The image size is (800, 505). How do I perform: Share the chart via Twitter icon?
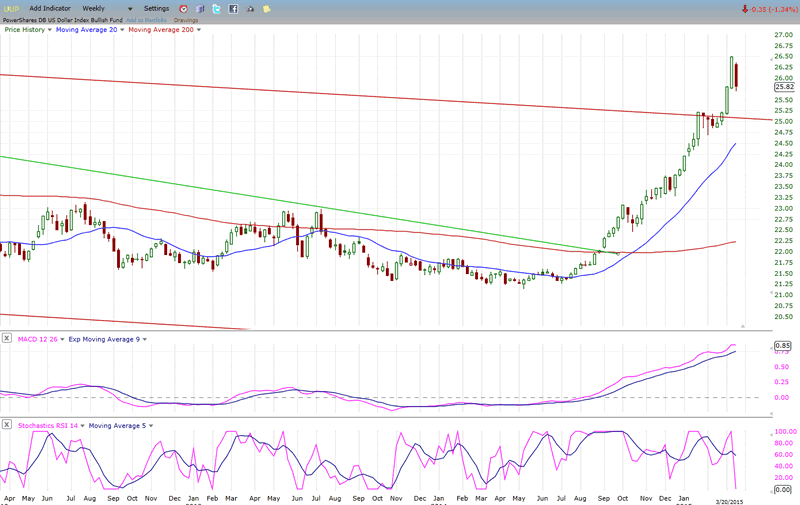point(216,9)
